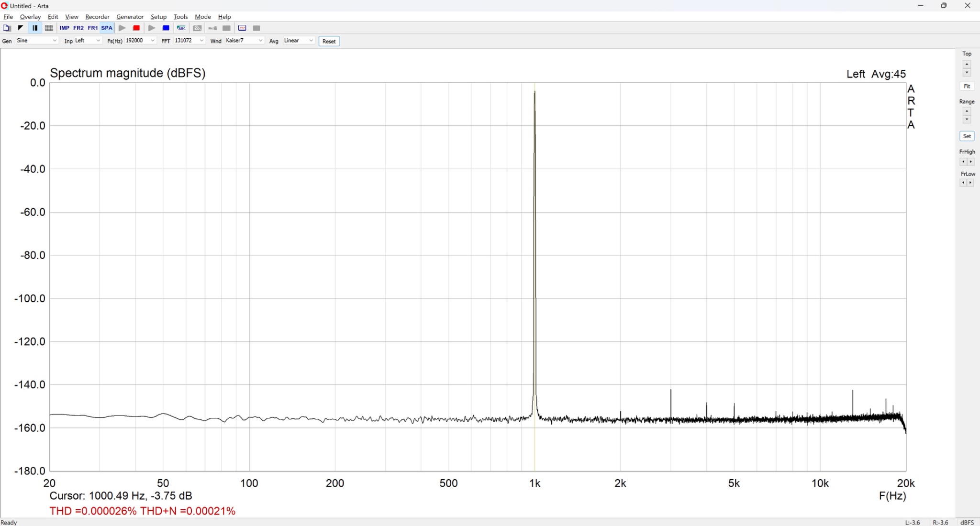Open the Avg averaging dropdown
Image resolution: width=980 pixels, height=526 pixels.
(299, 41)
